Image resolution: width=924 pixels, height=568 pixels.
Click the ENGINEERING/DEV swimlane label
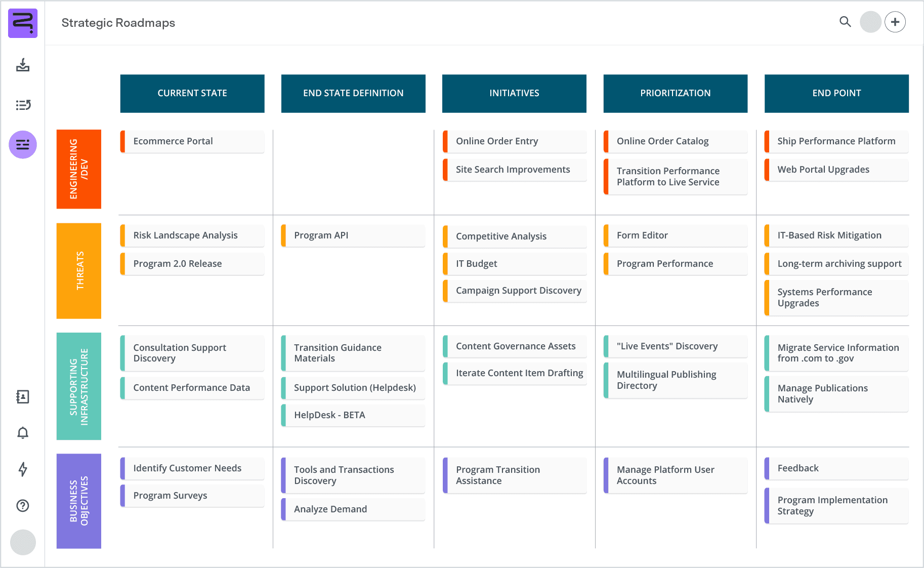click(x=79, y=169)
